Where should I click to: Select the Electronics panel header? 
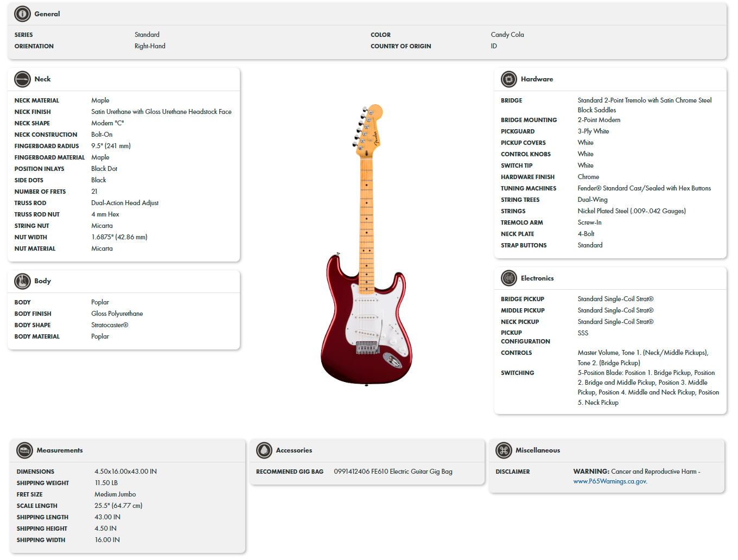pos(537,278)
